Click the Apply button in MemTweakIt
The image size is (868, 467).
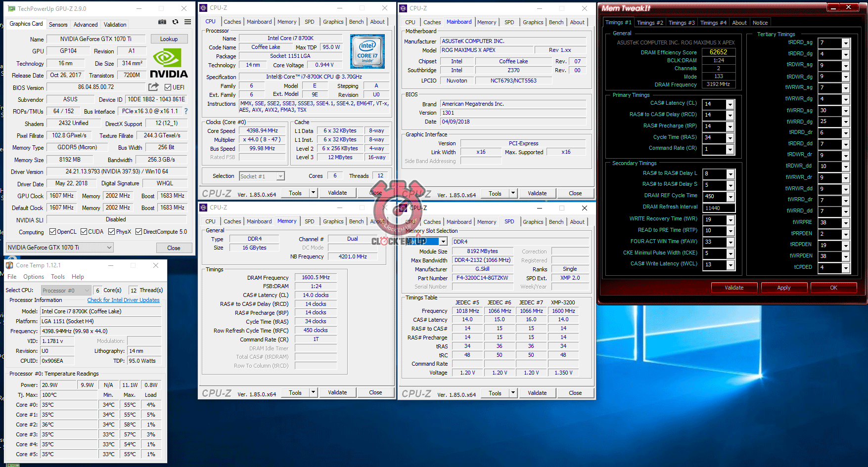[783, 288]
